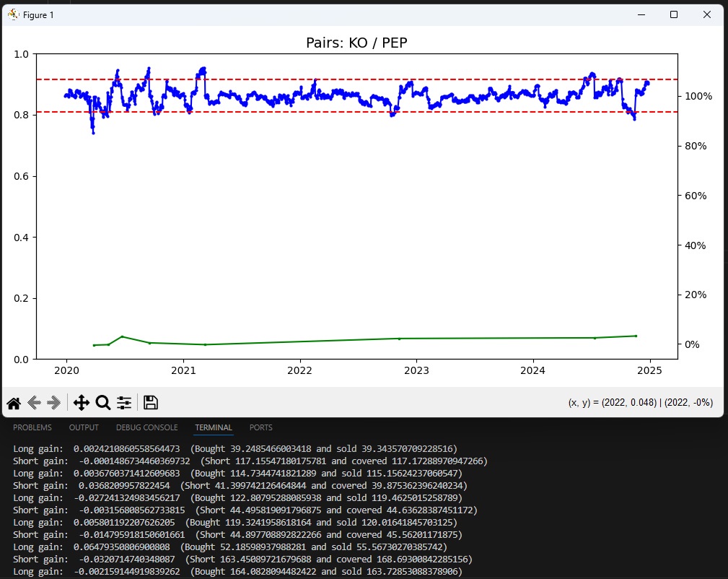This screenshot has width=728, height=579.
Task: Click the 2021 x-axis label
Action: (183, 370)
